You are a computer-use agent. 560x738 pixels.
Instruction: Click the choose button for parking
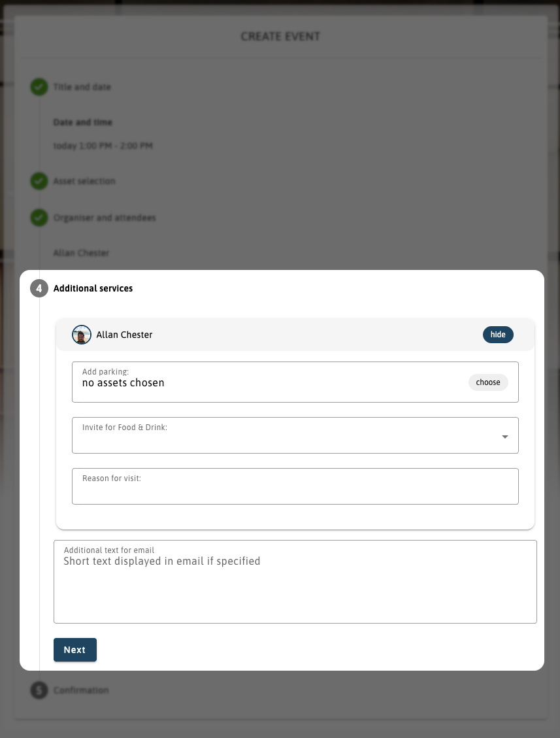(488, 382)
